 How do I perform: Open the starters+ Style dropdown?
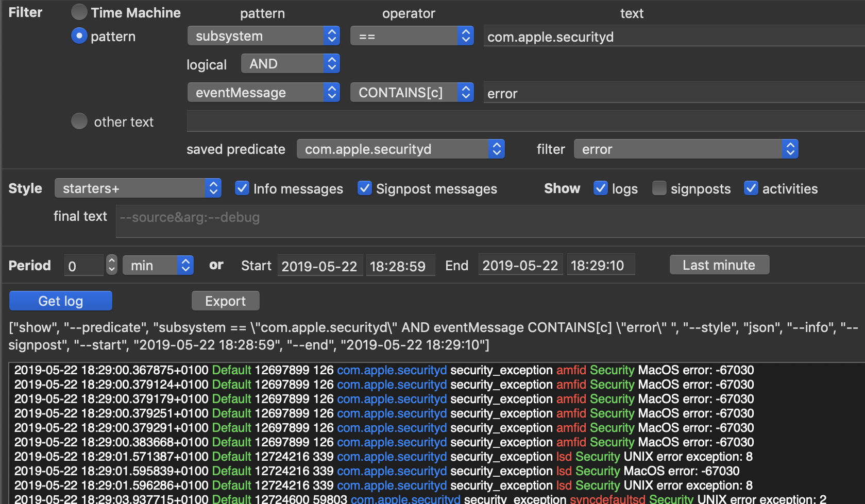(x=138, y=188)
